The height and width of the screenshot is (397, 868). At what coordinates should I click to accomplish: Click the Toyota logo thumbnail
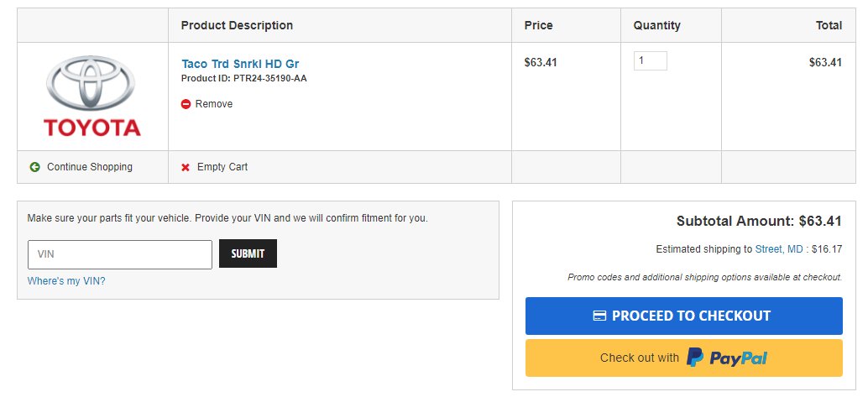click(x=92, y=96)
